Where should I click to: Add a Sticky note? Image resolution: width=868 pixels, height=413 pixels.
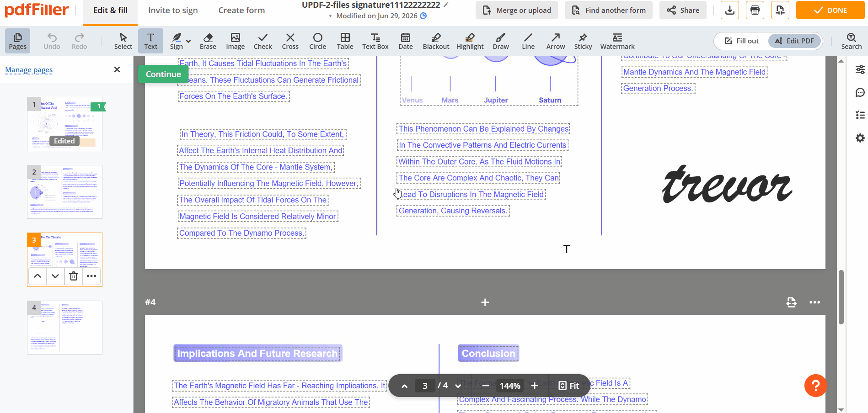(583, 41)
